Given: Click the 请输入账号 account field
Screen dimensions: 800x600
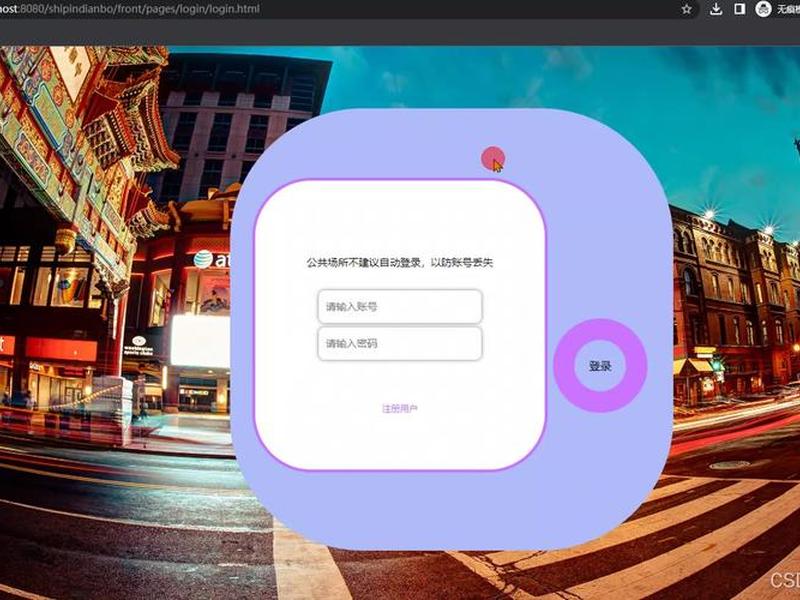Looking at the screenshot, I should tap(399, 307).
